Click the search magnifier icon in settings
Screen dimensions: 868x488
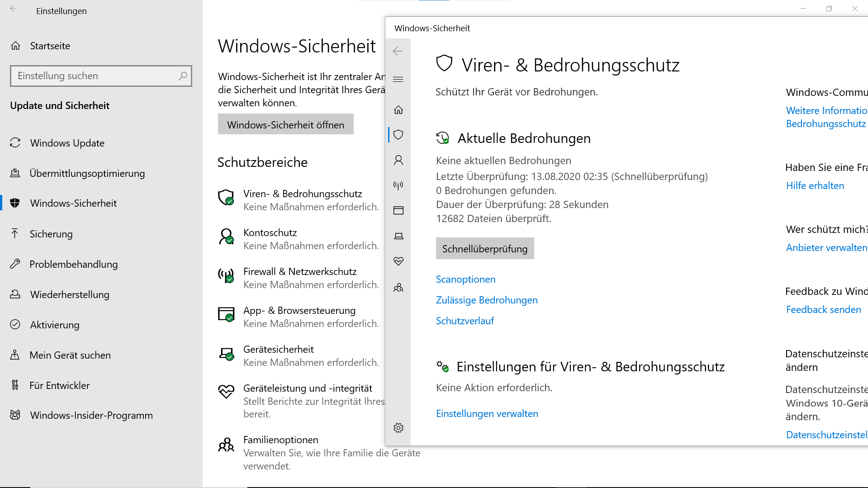(183, 76)
